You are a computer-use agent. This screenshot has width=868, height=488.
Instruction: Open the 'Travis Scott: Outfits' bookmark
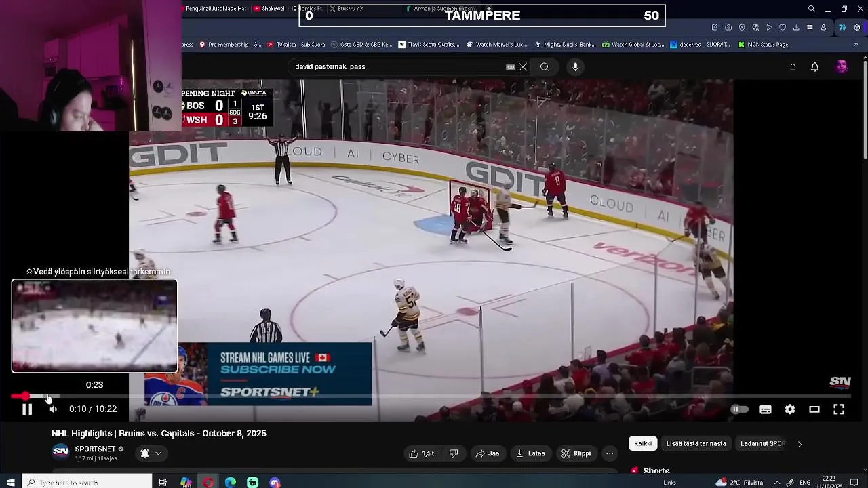coord(429,45)
